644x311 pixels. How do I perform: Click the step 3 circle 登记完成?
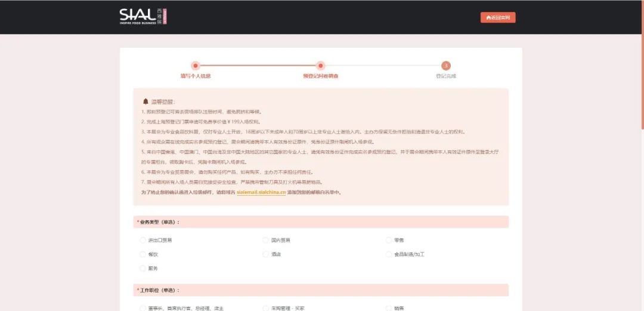[x=446, y=66]
